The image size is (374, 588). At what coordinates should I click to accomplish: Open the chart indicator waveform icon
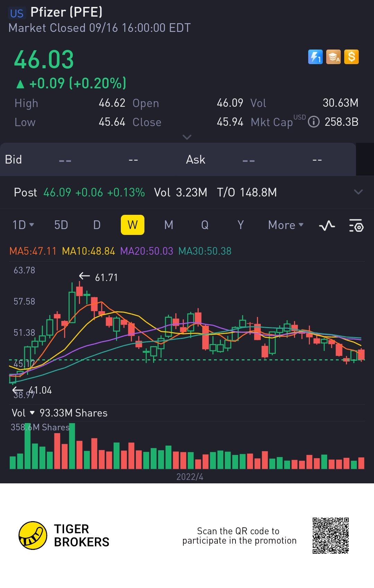point(327,226)
